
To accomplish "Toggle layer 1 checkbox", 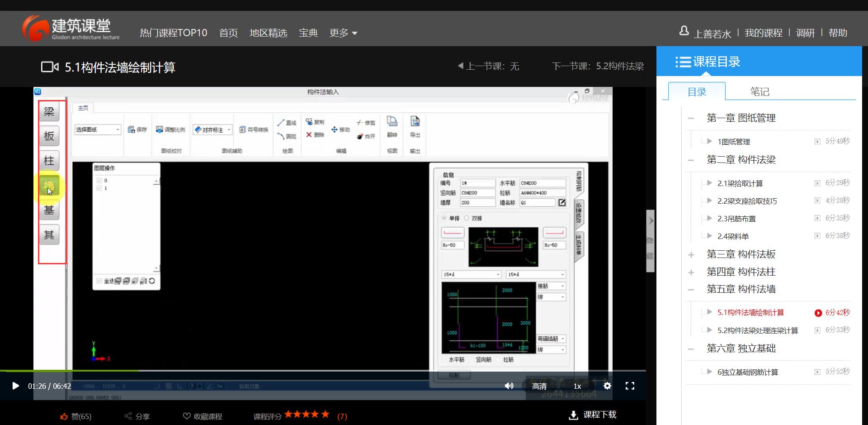I will pyautogui.click(x=99, y=188).
